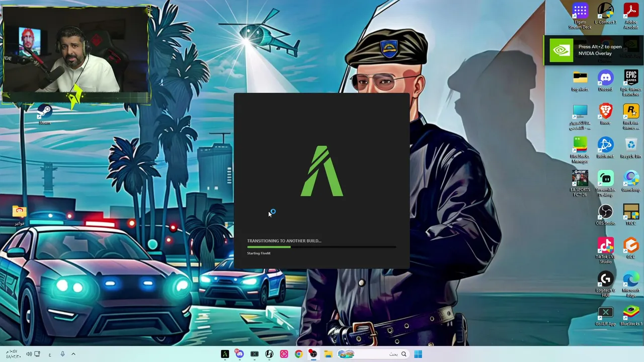Select the BlueStacks Manager desktop icon
The width and height of the screenshot is (644, 362).
click(x=580, y=150)
